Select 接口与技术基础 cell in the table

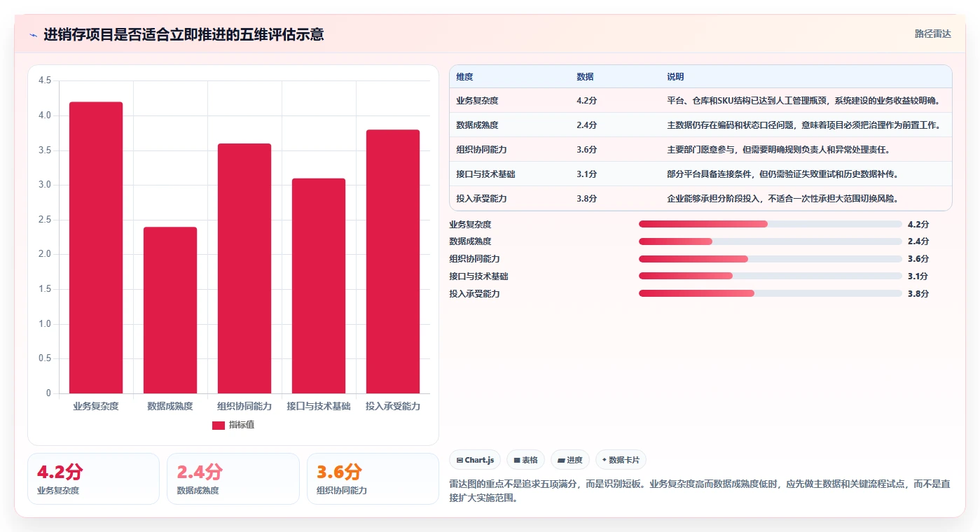(x=485, y=174)
